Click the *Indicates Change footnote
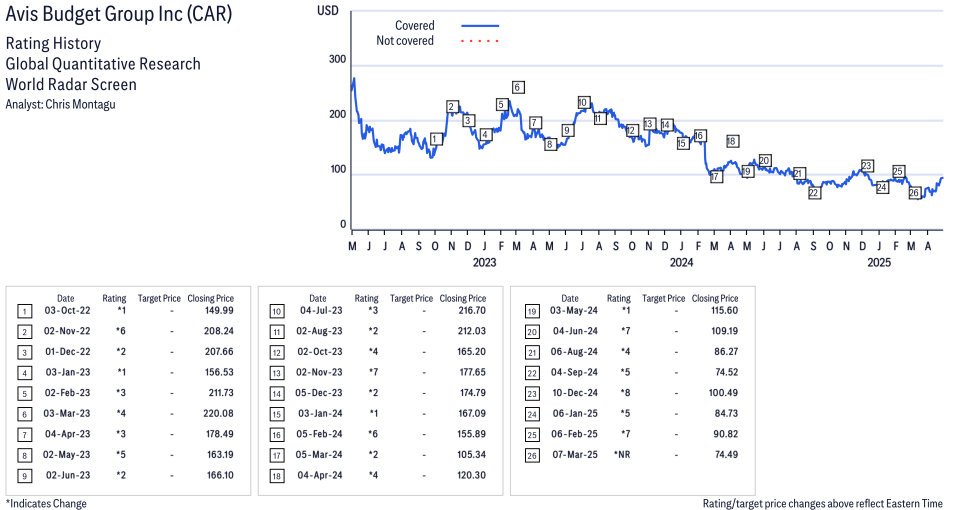Image resolution: width=954 pixels, height=510 pixels. tap(46, 503)
